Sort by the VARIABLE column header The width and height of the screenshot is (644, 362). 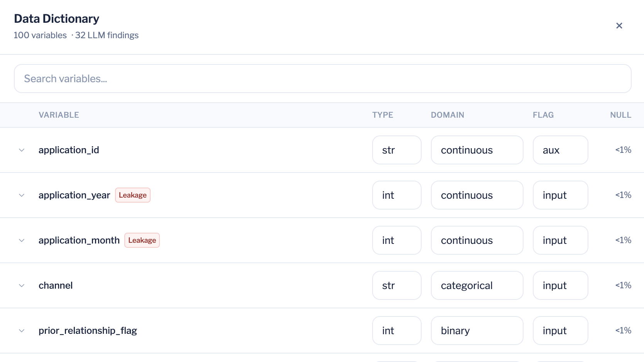[x=59, y=115]
